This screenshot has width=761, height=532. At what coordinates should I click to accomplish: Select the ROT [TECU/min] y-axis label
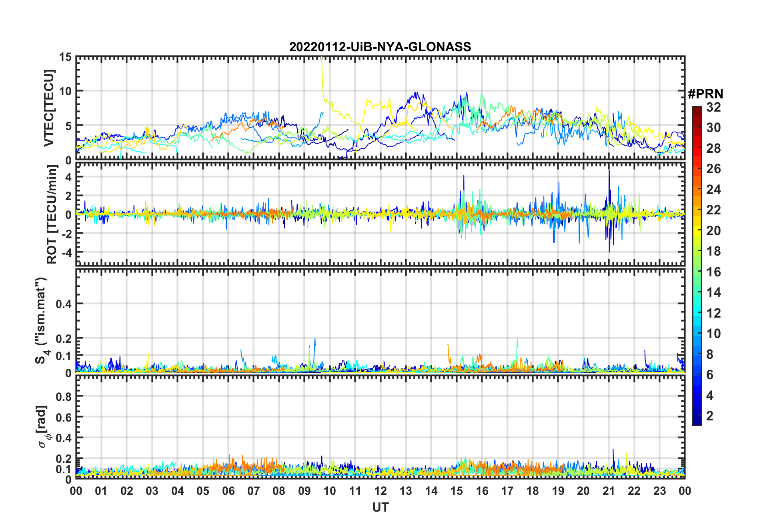(x=52, y=214)
